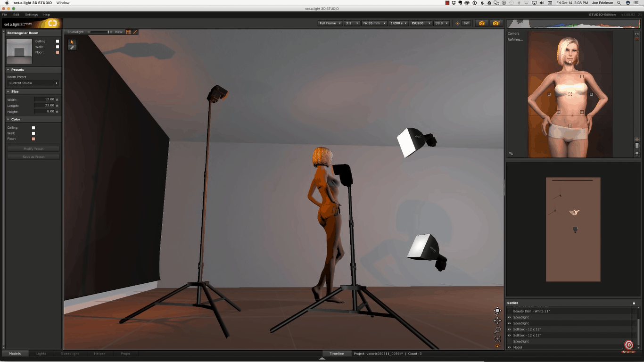Click the pan move navigation icon

497,321
